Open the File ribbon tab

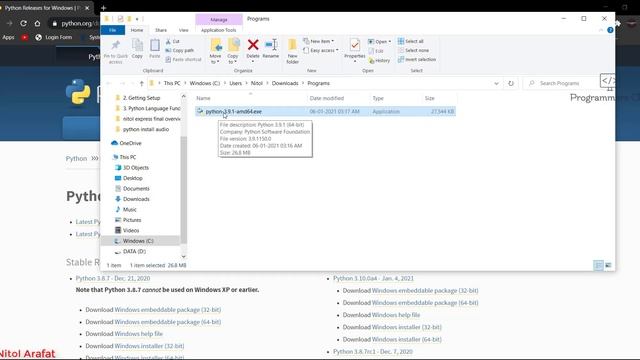[x=113, y=30]
